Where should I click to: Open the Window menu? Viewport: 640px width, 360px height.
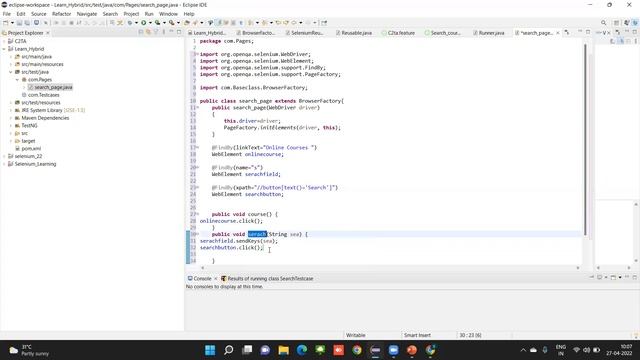click(168, 14)
